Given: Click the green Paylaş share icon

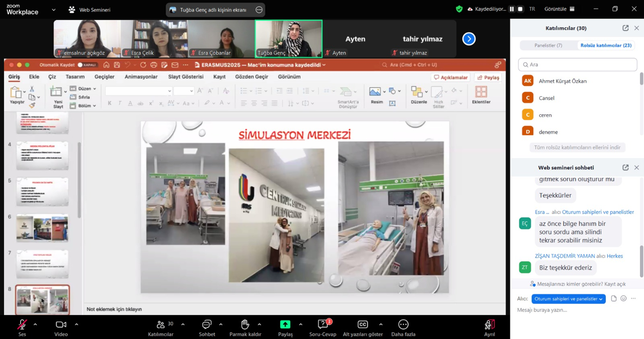Looking at the screenshot, I should (285, 325).
